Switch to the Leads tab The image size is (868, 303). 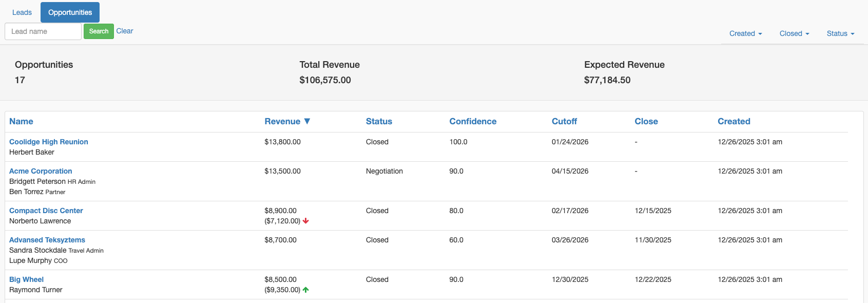click(22, 12)
